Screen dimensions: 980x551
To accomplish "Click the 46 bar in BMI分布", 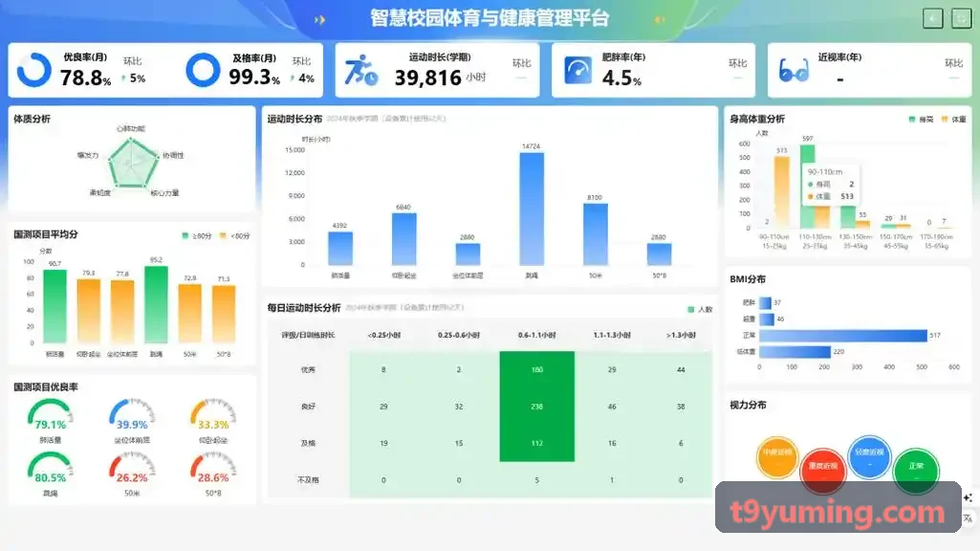I will (767, 319).
